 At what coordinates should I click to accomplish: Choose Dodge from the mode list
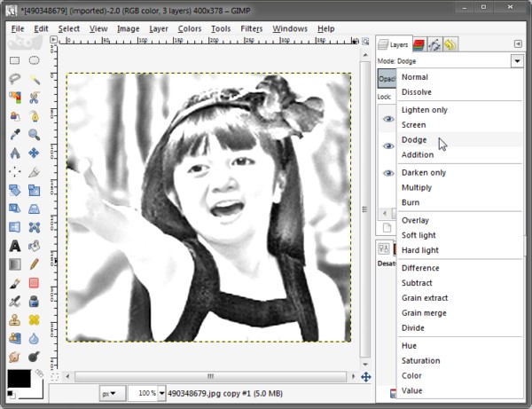[x=414, y=140]
